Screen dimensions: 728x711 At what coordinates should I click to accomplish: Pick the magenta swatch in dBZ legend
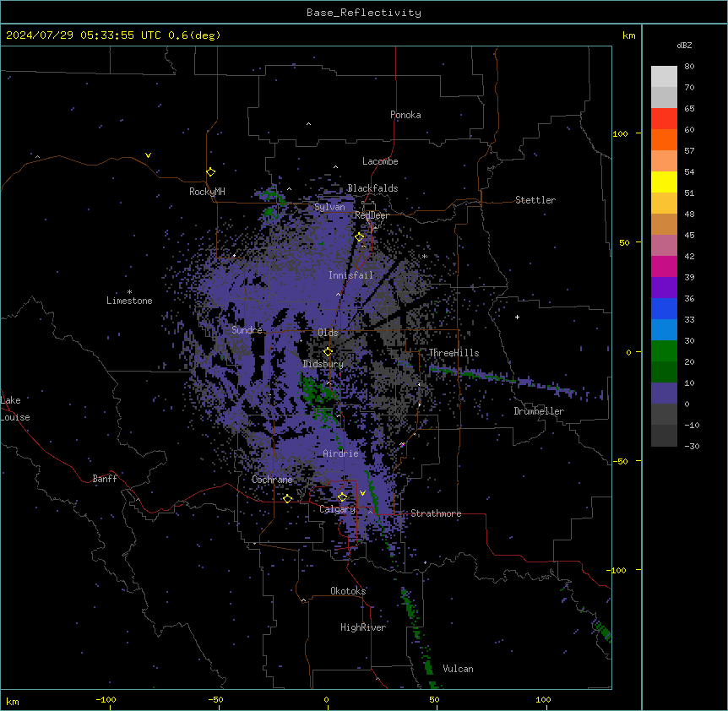coord(664,266)
